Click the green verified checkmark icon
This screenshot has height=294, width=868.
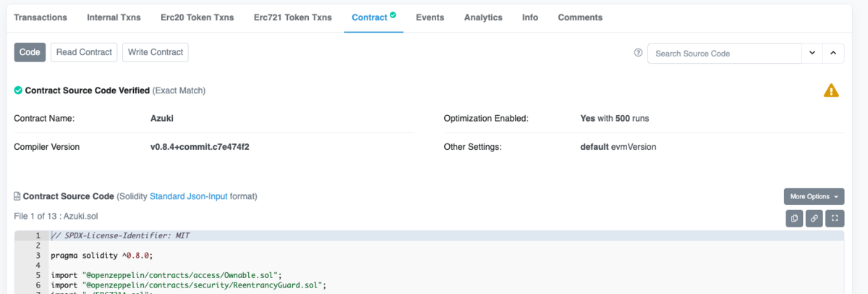18,91
